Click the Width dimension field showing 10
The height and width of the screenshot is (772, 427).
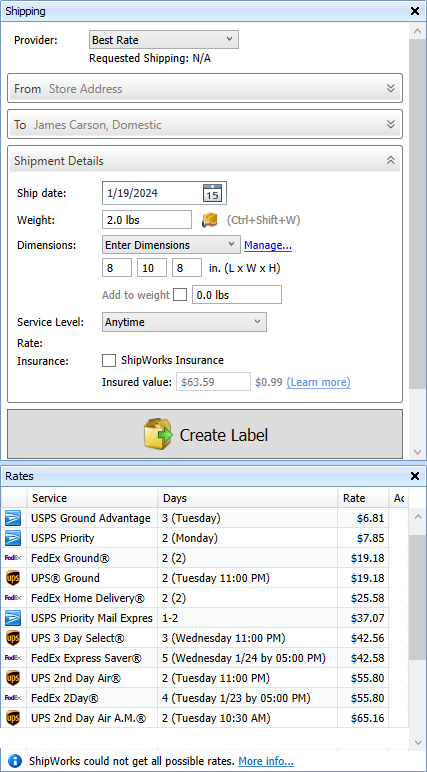tap(152, 268)
